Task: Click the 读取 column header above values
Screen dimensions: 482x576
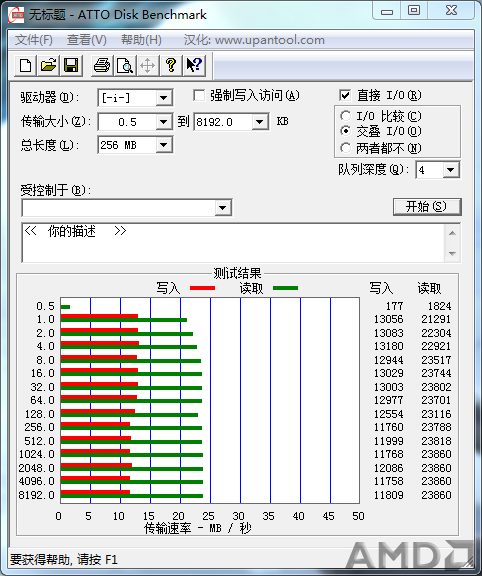Action: 429,288
